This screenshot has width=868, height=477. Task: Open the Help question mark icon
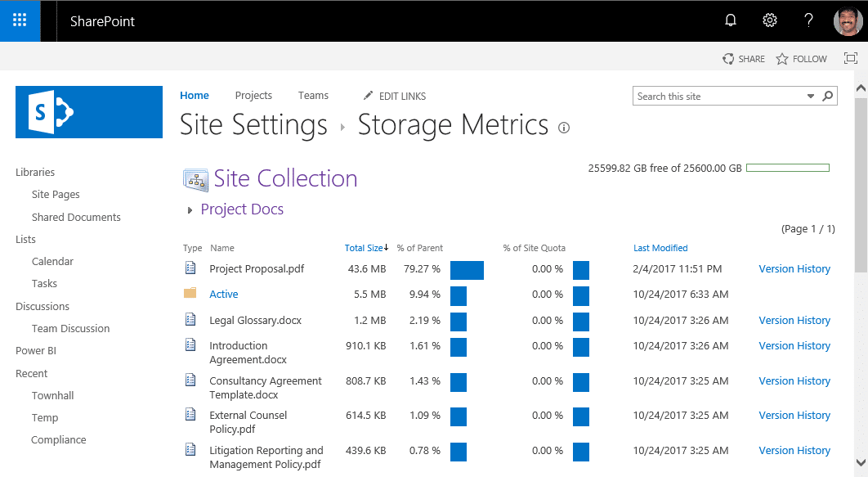[808, 20]
